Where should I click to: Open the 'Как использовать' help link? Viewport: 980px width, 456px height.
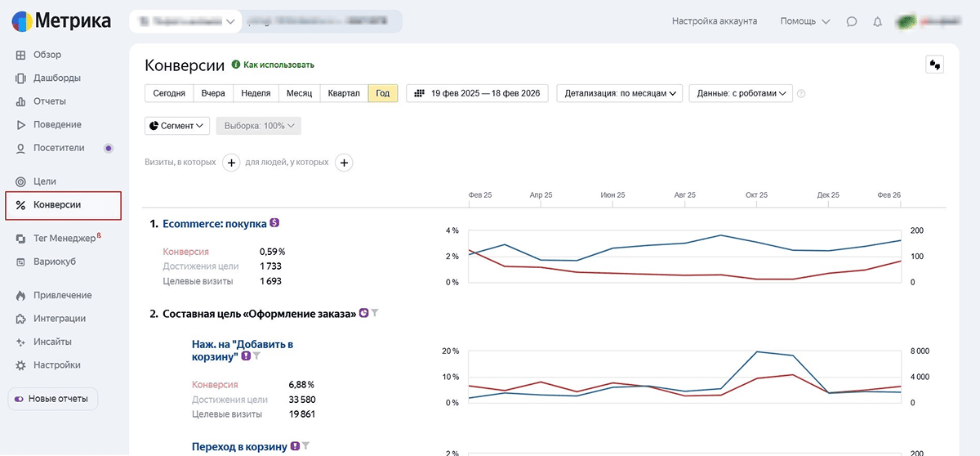(278, 65)
